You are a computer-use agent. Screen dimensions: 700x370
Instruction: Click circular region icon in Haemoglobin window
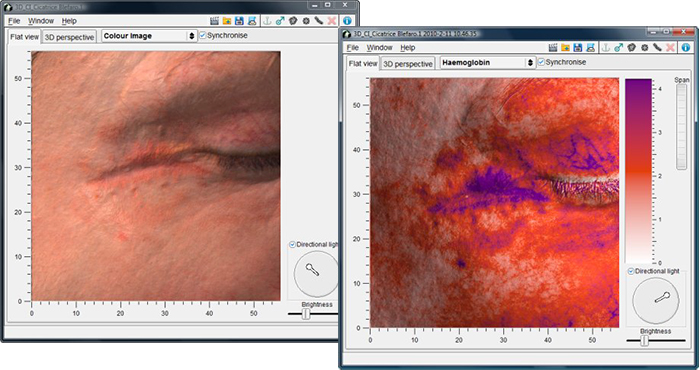tap(644, 47)
